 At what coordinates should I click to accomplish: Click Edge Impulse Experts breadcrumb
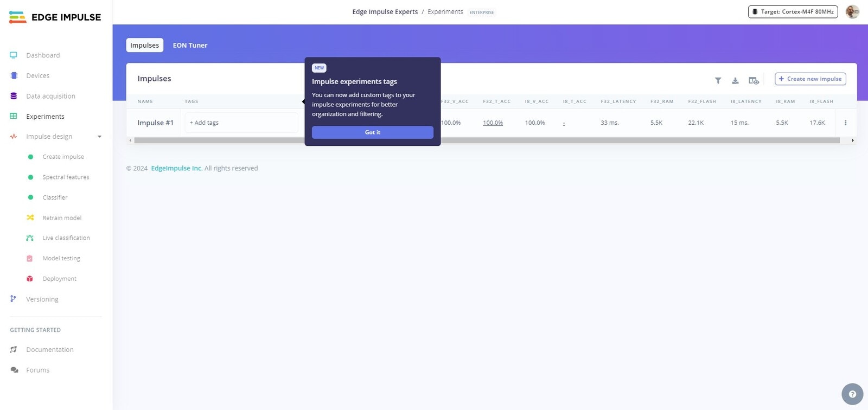pos(385,12)
